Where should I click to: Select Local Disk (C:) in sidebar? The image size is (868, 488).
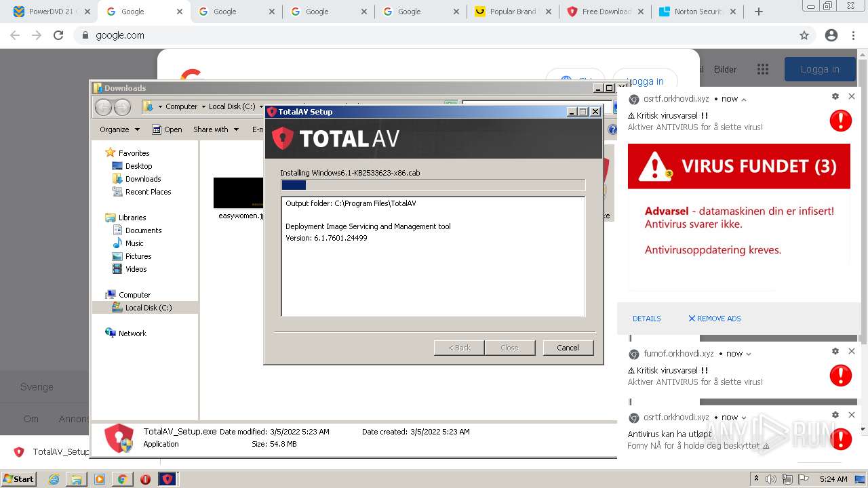(x=149, y=308)
